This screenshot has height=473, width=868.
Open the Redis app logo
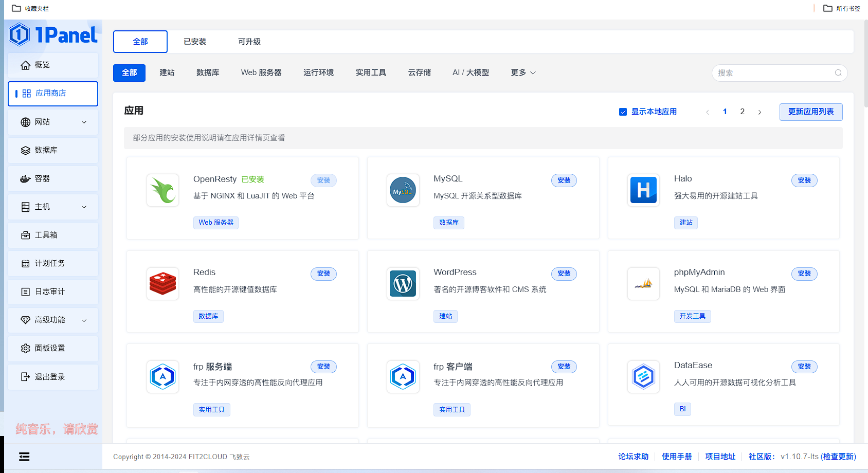[162, 284]
